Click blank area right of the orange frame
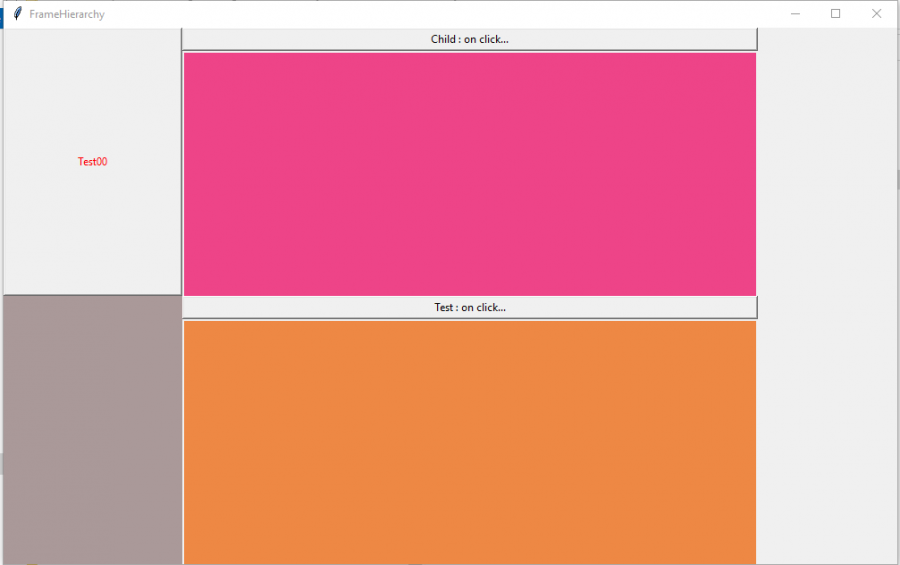900x565 pixels. pyautogui.click(x=826, y=441)
